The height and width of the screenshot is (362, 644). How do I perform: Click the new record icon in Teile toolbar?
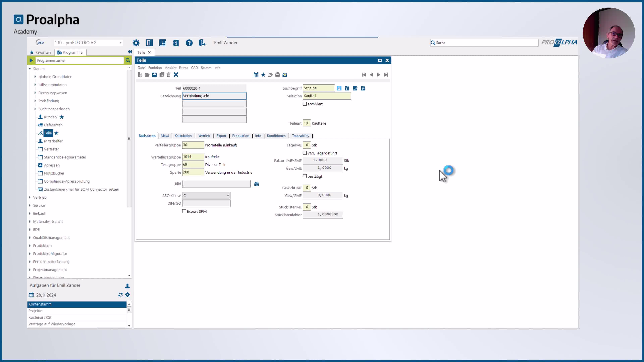pyautogui.click(x=140, y=75)
